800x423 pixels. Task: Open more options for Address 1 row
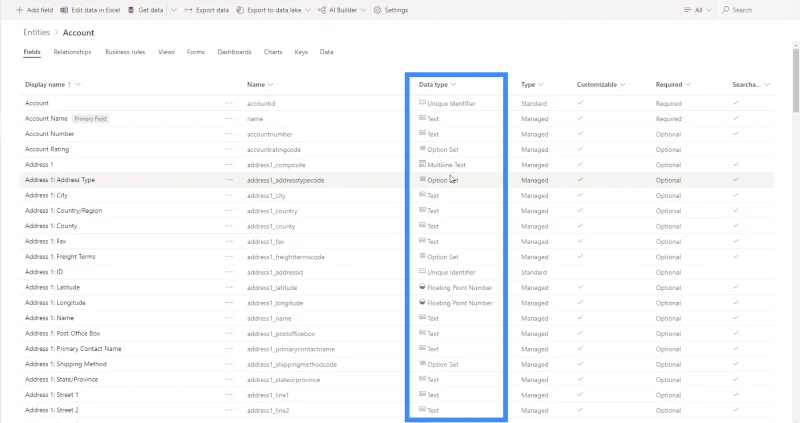pyautogui.click(x=229, y=164)
